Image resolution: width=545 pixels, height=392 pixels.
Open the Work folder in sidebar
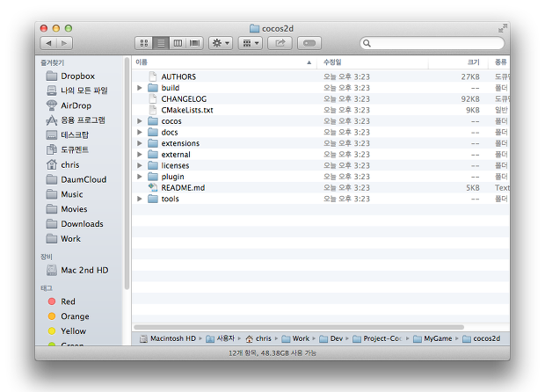tap(63, 239)
